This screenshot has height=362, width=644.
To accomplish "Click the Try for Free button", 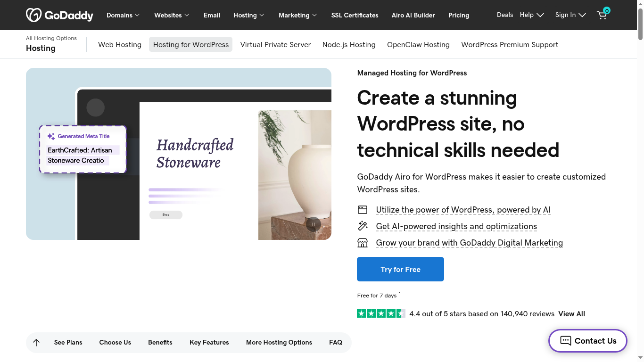I will 400,269.
